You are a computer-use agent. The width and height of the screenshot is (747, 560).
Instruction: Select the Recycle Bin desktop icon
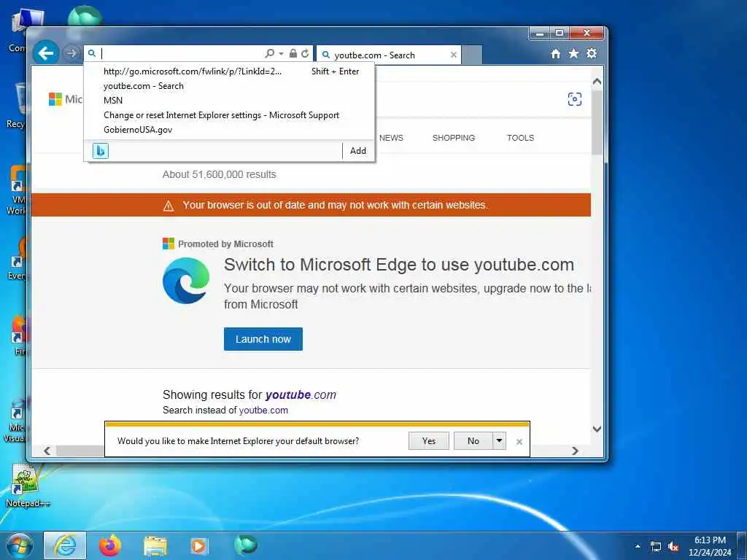16,106
